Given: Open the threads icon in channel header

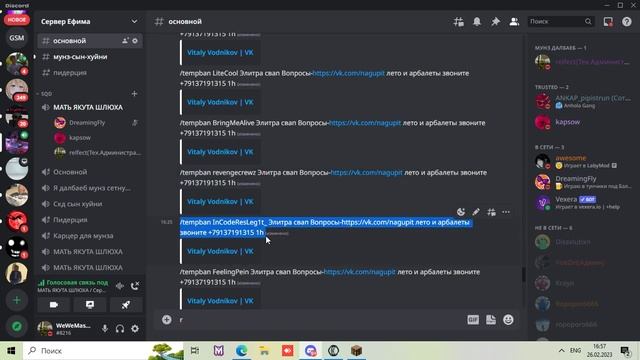Looking at the screenshot, I should (x=458, y=22).
